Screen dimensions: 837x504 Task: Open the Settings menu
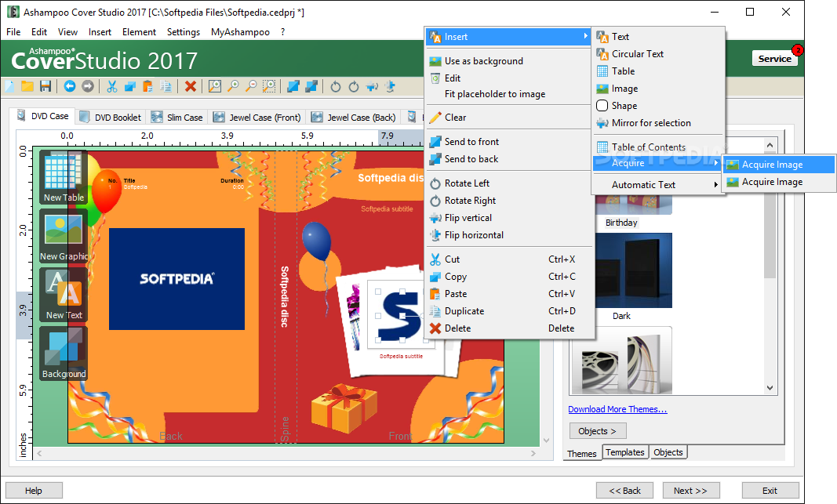(183, 32)
